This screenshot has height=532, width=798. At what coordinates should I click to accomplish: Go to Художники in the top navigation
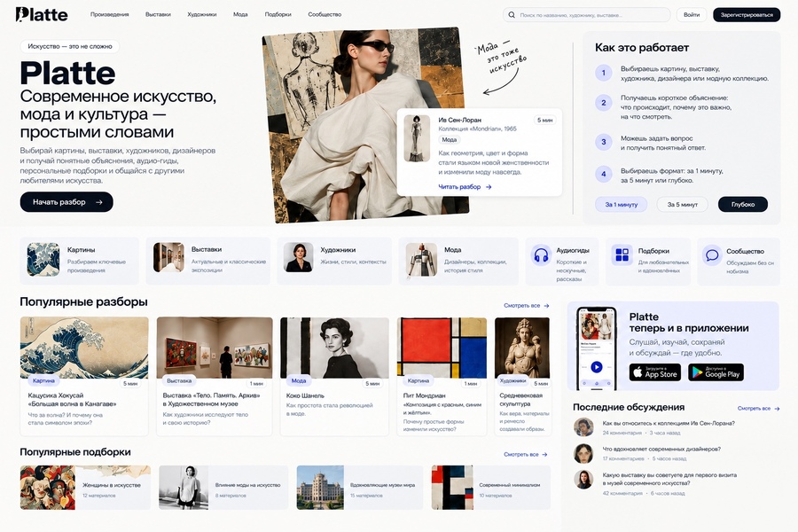click(201, 15)
